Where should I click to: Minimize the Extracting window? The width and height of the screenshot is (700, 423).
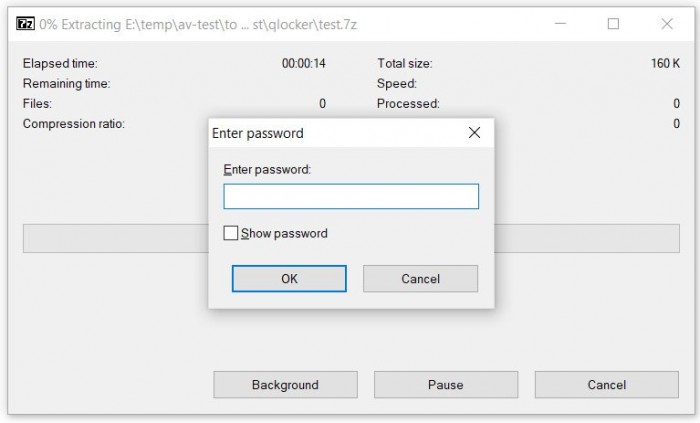(x=560, y=24)
